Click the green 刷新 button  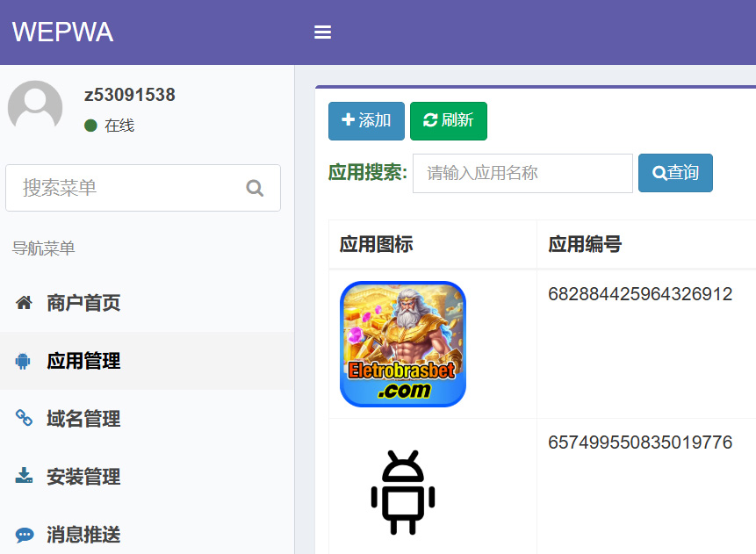coord(449,121)
